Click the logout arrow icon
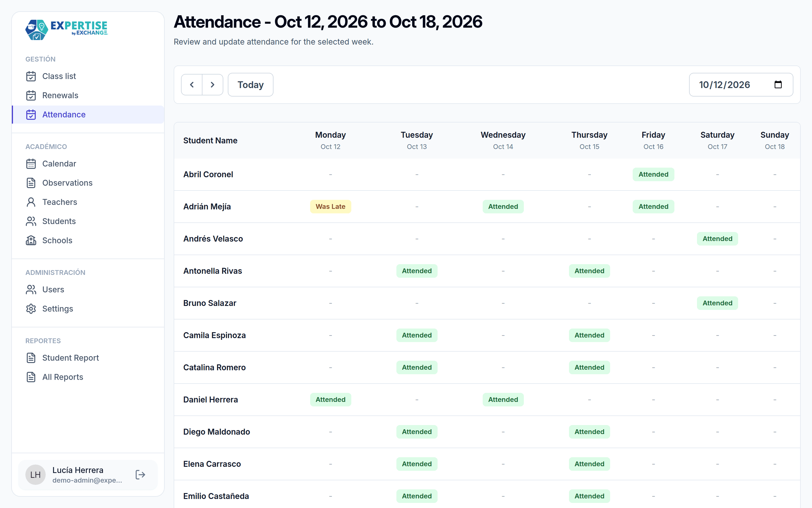 [140, 475]
